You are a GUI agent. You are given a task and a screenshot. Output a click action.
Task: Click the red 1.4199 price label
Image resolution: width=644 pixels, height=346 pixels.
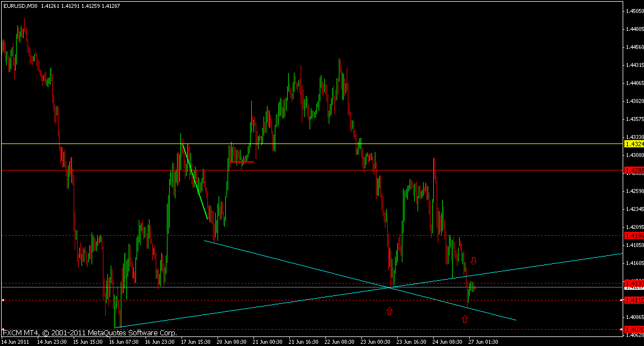coord(633,236)
